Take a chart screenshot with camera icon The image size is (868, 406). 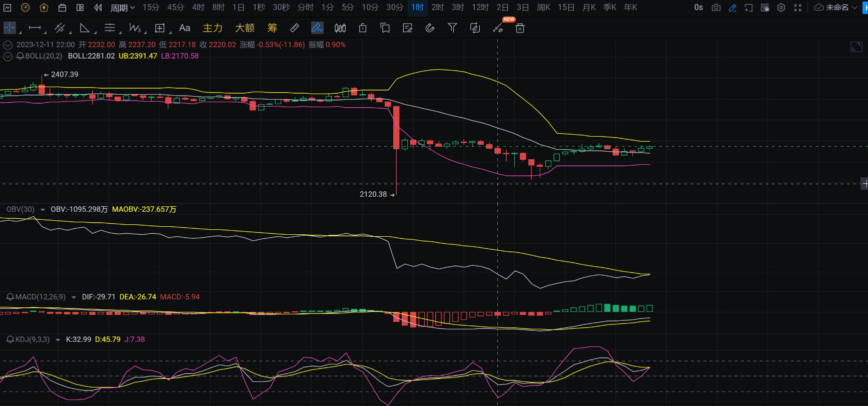pyautogui.click(x=716, y=8)
